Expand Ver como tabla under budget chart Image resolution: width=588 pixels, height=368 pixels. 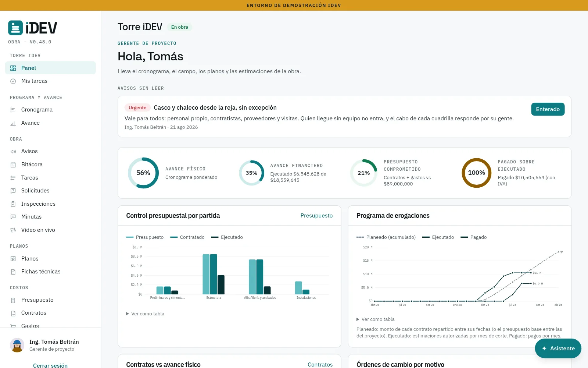coord(145,314)
